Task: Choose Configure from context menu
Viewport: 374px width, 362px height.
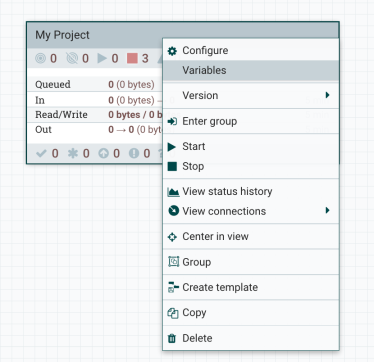Action: pos(251,51)
